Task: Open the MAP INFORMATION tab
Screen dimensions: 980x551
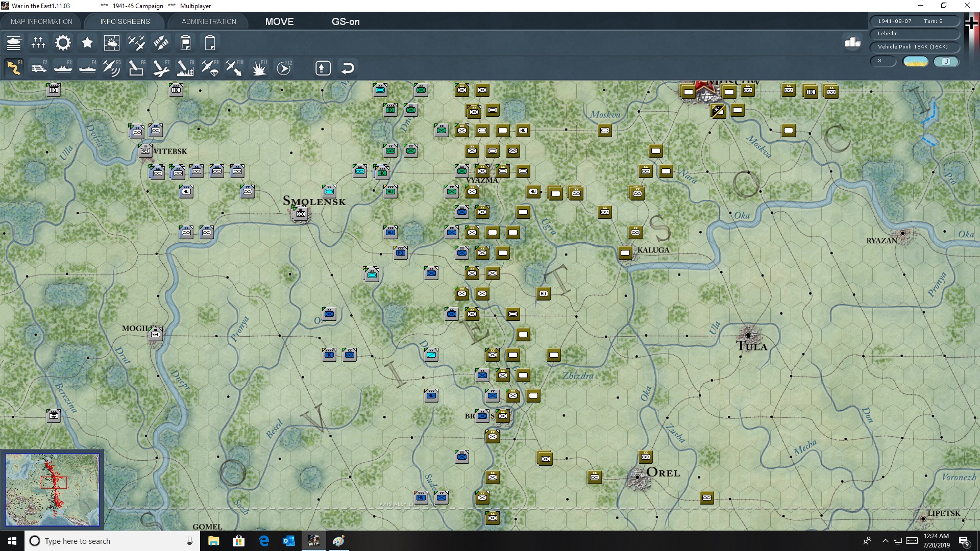Action: 41,21
